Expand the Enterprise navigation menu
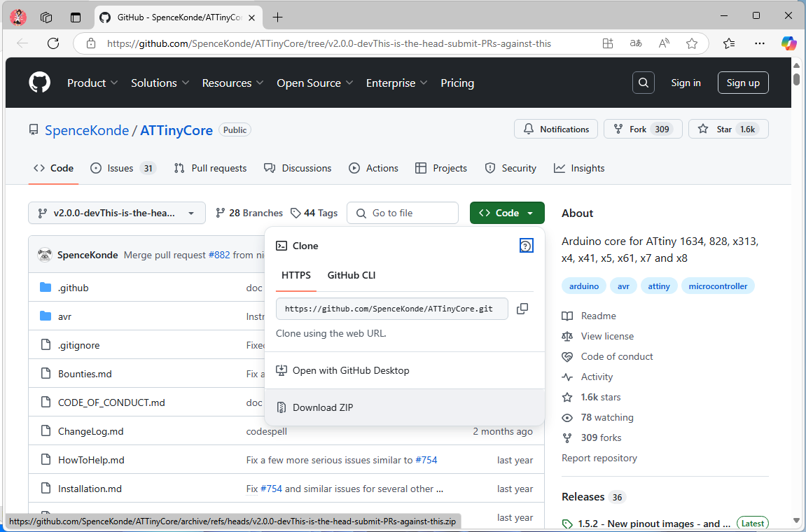The width and height of the screenshot is (806, 532). (397, 83)
